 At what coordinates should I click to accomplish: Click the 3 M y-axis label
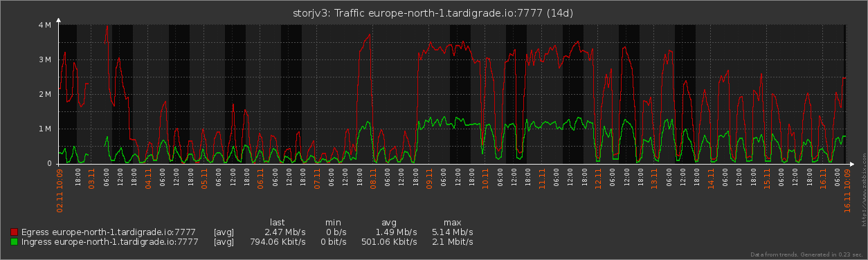pos(45,60)
